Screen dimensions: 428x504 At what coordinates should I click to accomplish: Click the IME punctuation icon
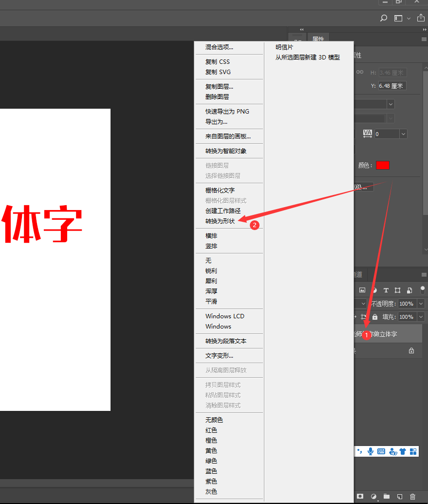point(360,451)
